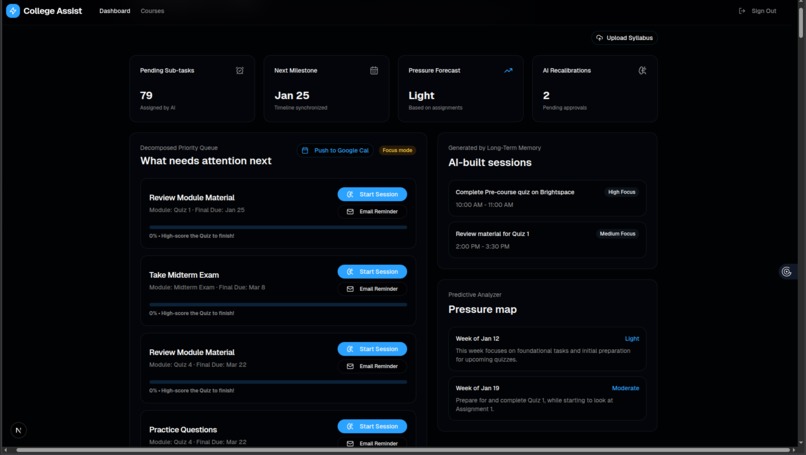Screen dimensions: 806x455
Task: Click the Quiz 4 Review Module progress bar
Action: coord(278,382)
